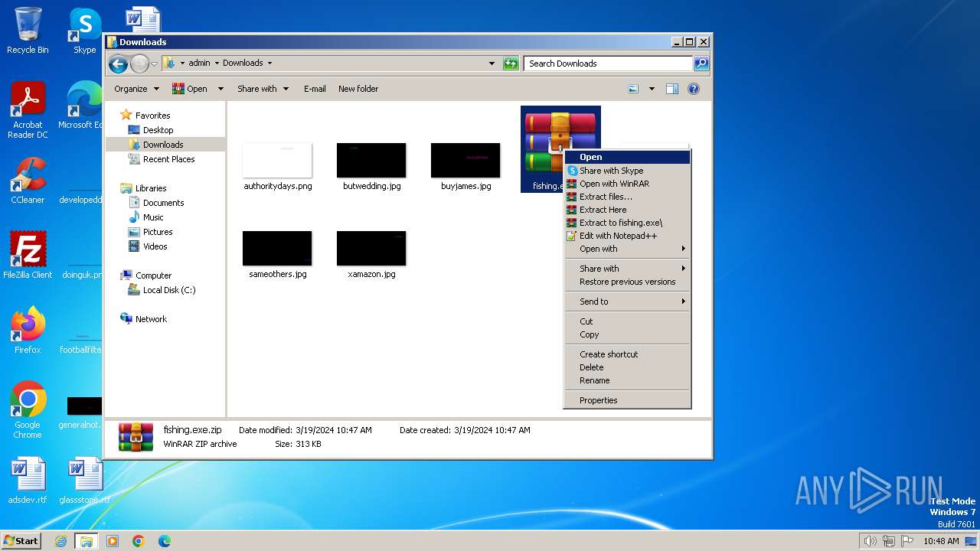The height and width of the screenshot is (551, 980).
Task: Choose Extract to fishing.exe\
Action: click(x=627, y=223)
